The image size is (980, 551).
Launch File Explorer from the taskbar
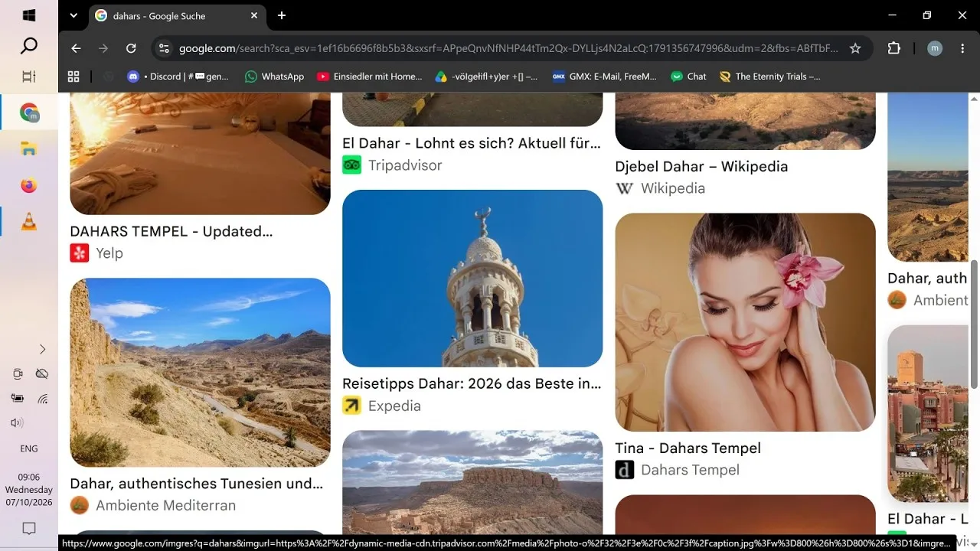tap(29, 149)
